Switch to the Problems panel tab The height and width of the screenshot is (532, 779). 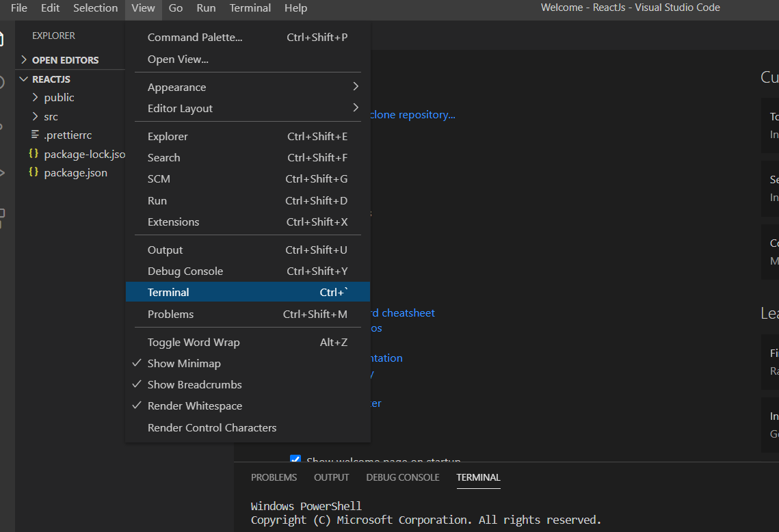[274, 477]
